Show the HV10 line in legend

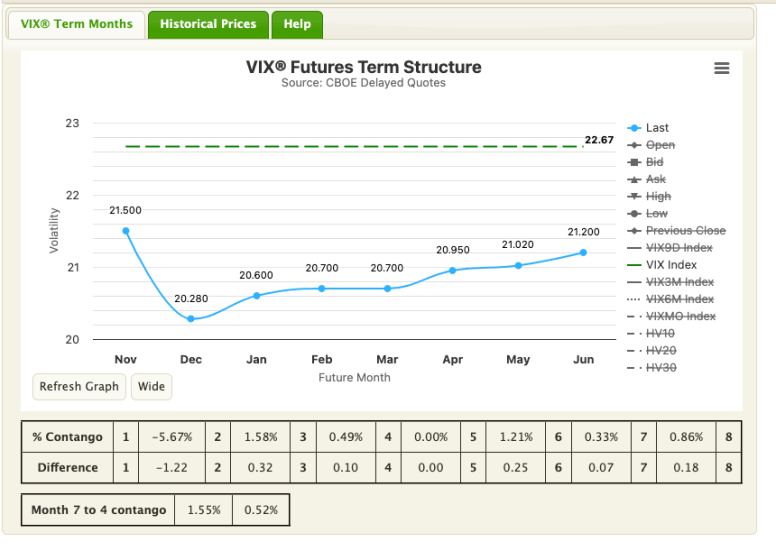[651, 334]
